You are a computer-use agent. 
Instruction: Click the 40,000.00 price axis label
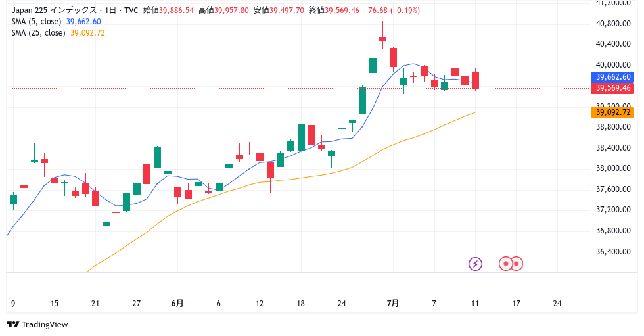tap(613, 65)
